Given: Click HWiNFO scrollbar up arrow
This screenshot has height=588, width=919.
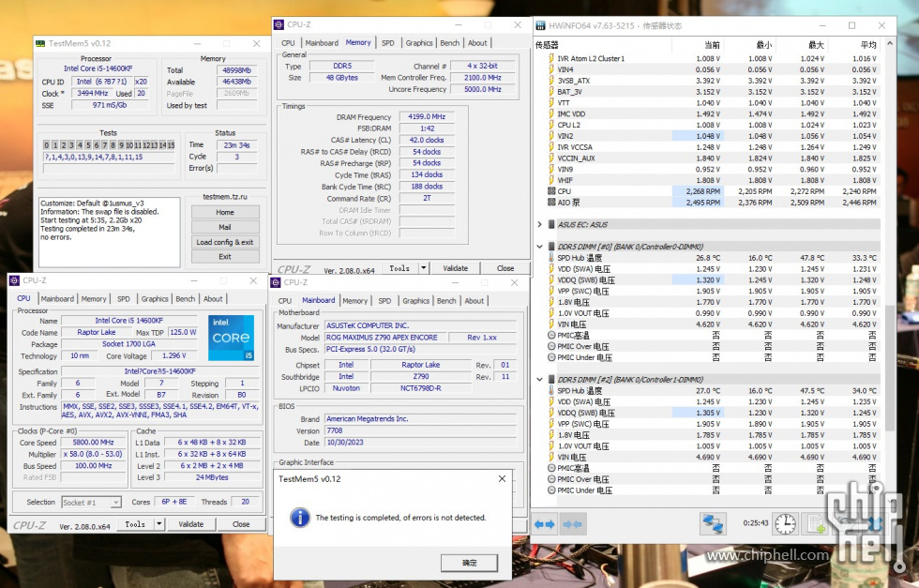Looking at the screenshot, I should click(x=890, y=44).
